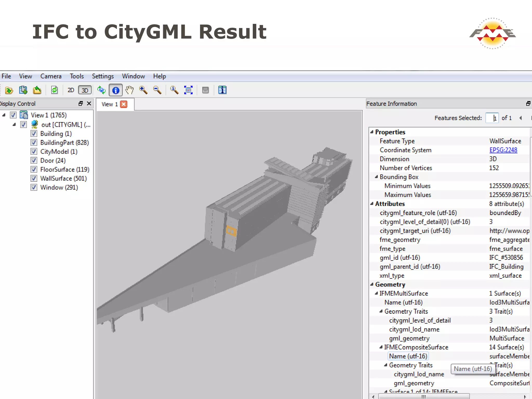
Task: Close the Display Control panel
Action: click(89, 103)
